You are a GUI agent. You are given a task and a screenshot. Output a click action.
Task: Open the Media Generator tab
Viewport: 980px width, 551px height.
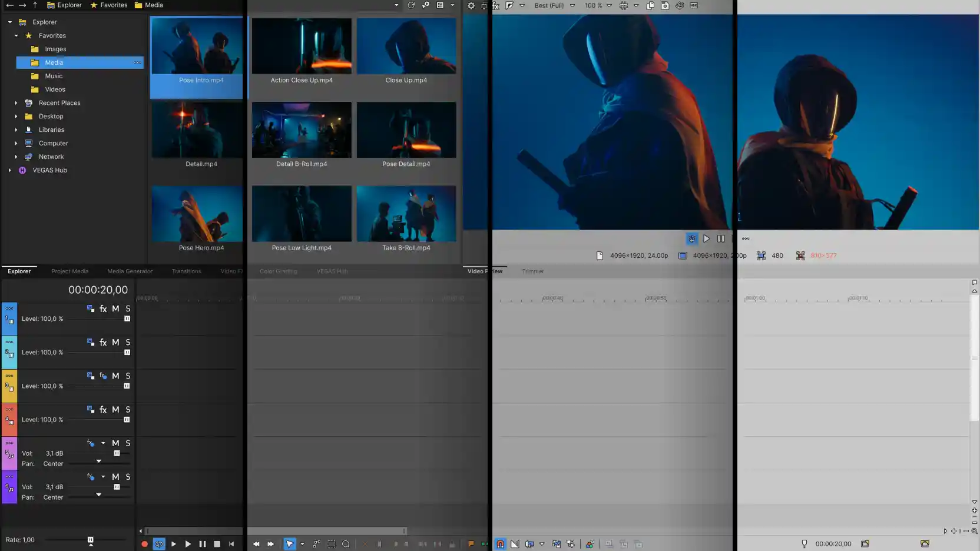pos(130,271)
